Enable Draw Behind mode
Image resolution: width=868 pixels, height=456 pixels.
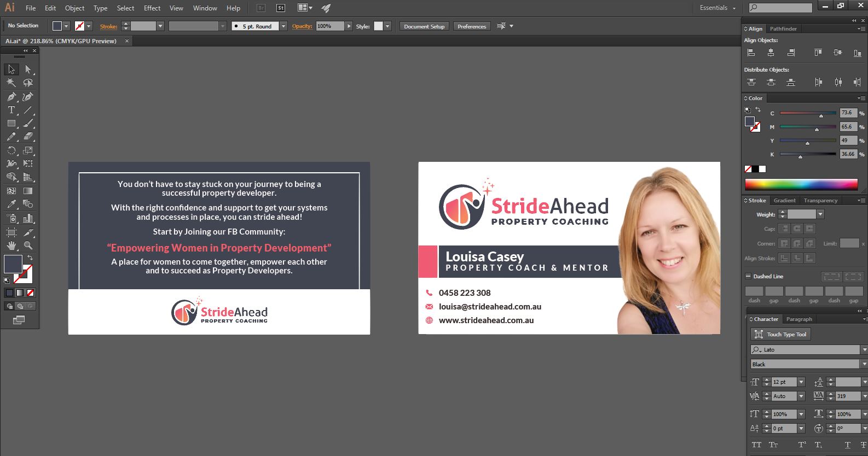tap(20, 306)
